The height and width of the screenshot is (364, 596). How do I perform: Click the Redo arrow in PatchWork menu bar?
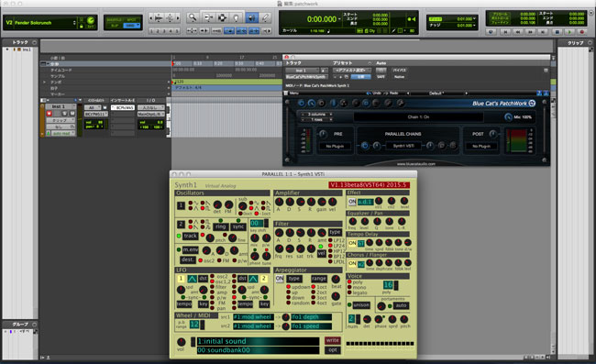[386, 94]
